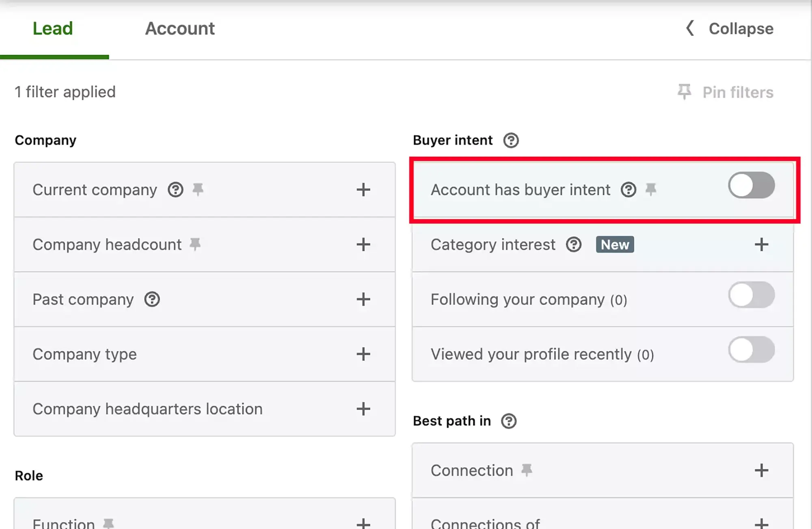The width and height of the screenshot is (812, 529).
Task: Click the pin icon next to 'Account has buyer intent'
Action: [x=651, y=188]
